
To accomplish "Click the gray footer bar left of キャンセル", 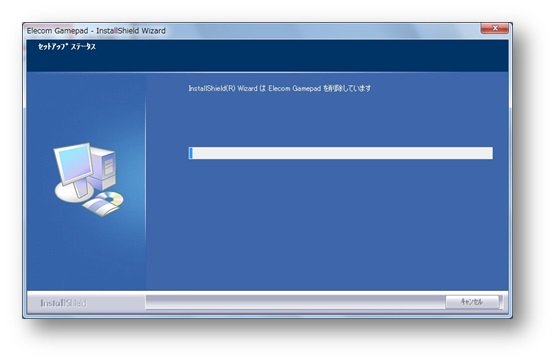I will (295, 302).
